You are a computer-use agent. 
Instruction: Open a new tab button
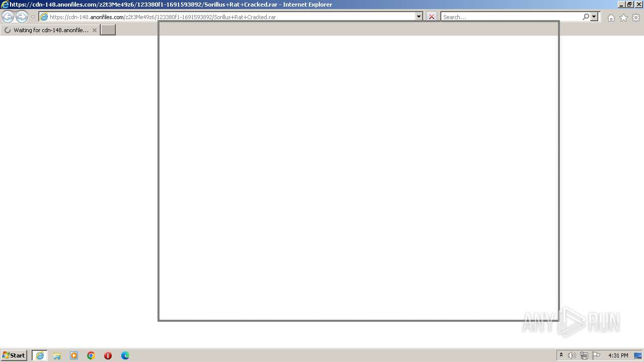(x=108, y=30)
